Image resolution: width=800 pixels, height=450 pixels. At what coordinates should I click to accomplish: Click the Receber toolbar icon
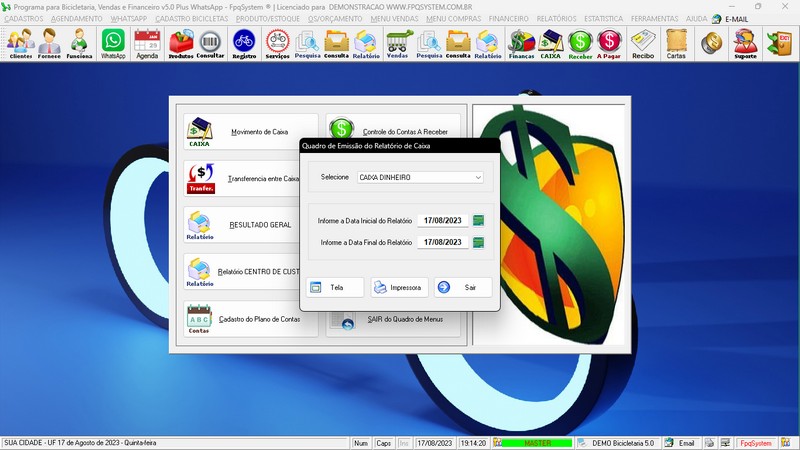coord(580,43)
